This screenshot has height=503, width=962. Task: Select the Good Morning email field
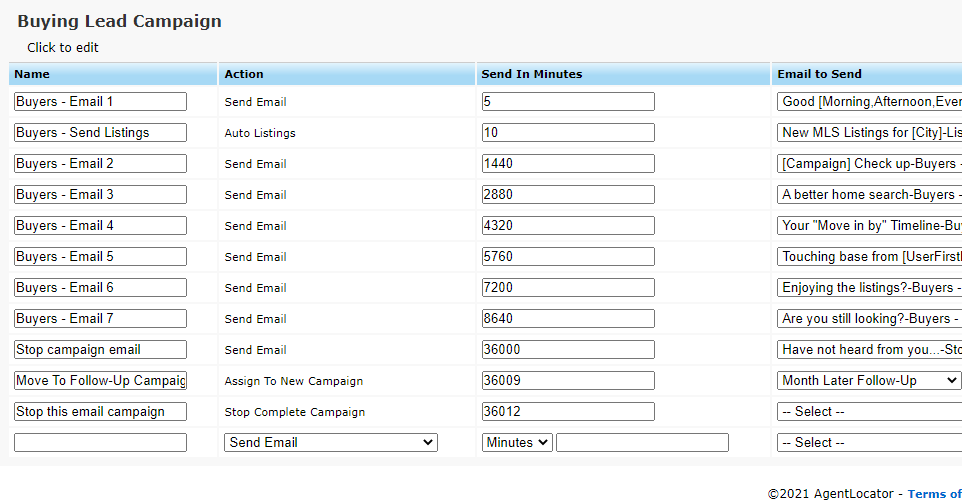pyautogui.click(x=869, y=102)
